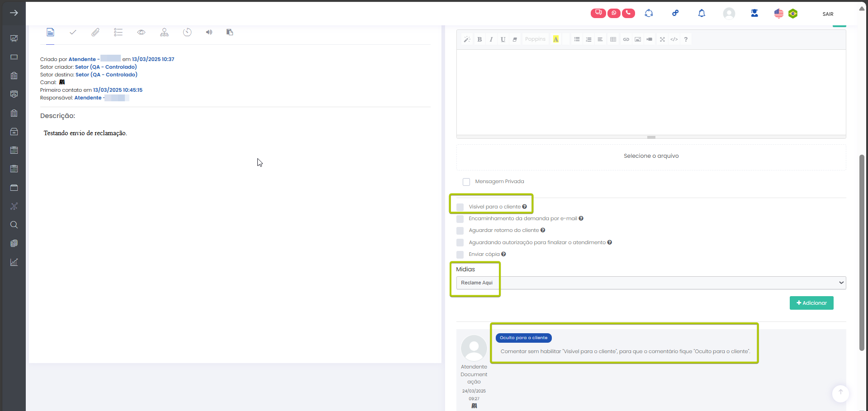Open the attachments paperclip tab
868x411 pixels.
coord(95,32)
